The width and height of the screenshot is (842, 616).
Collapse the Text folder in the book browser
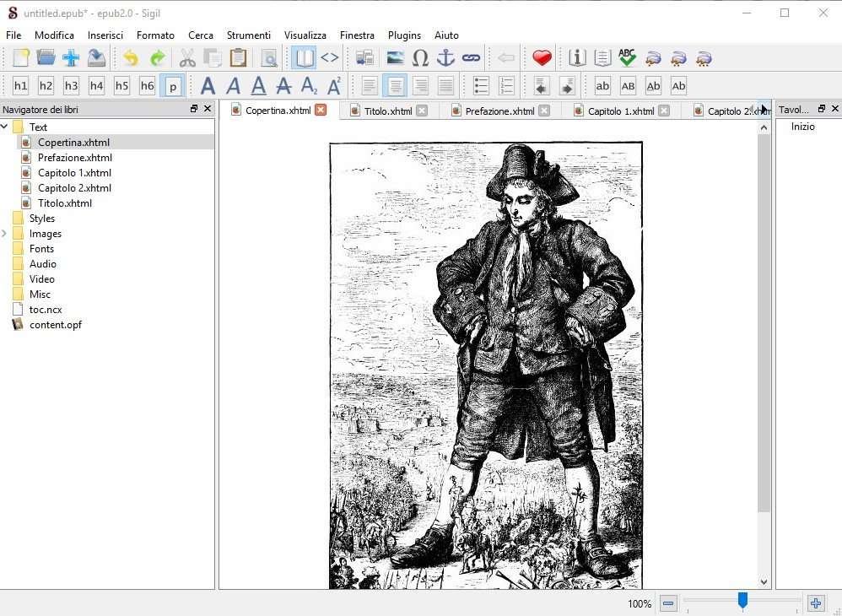coord(5,127)
